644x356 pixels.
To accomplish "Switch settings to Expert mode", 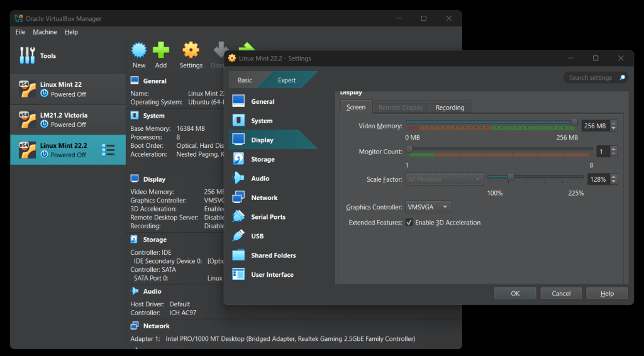I will point(287,80).
